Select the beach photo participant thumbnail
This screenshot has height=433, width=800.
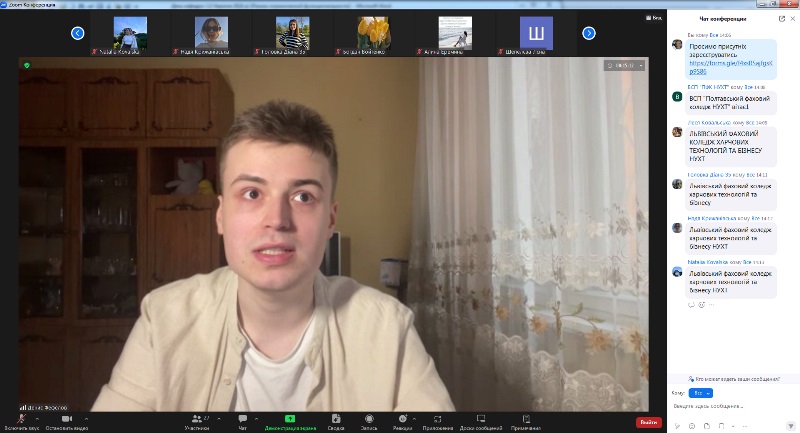click(455, 33)
